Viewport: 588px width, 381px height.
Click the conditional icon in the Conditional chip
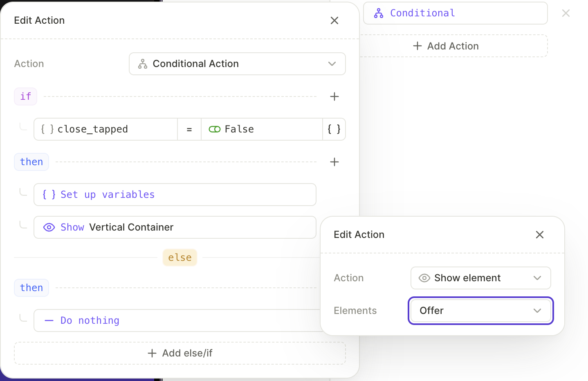pyautogui.click(x=379, y=13)
